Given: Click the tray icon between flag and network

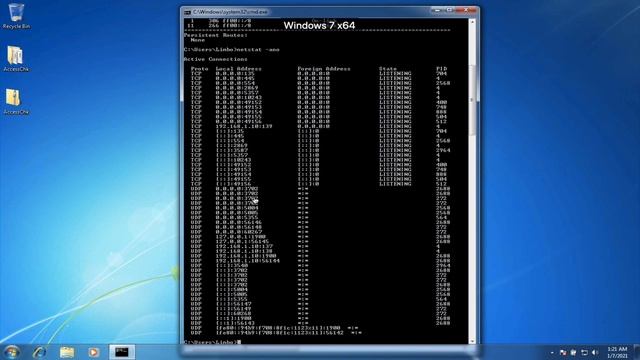Looking at the screenshot, I should pos(573,352).
